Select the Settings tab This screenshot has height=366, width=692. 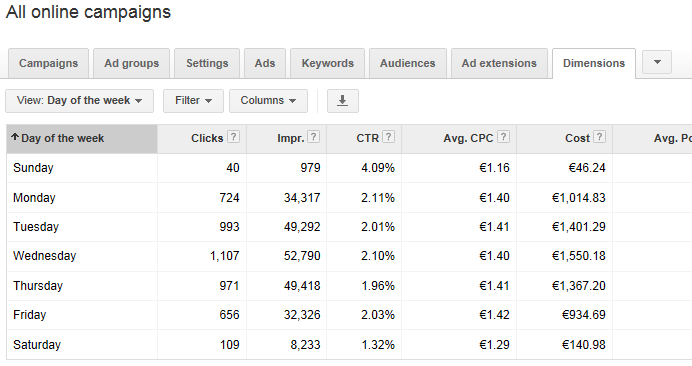[207, 63]
